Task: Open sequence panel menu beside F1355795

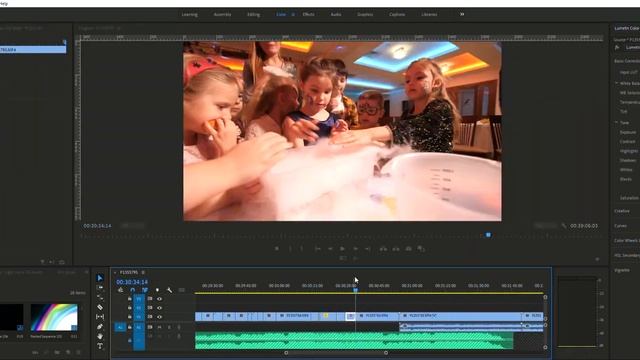Action: coord(143,272)
